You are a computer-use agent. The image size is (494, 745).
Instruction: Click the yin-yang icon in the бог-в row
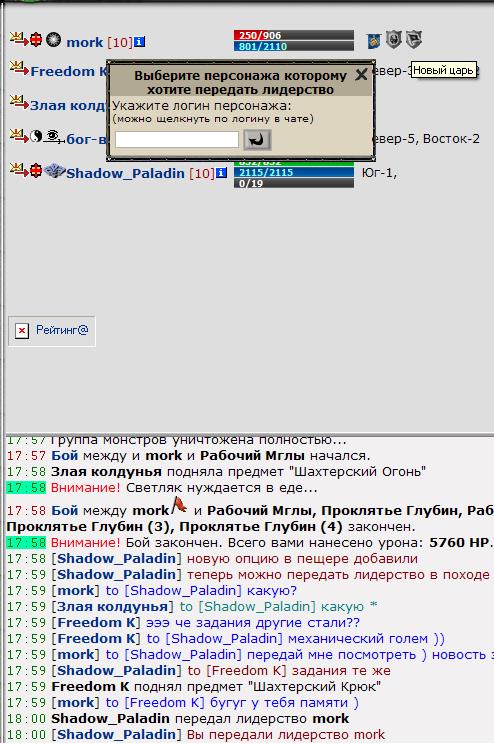(x=36, y=137)
